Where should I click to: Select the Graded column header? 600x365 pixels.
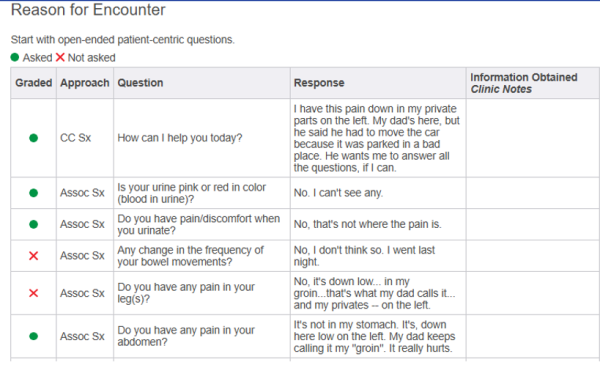click(34, 83)
